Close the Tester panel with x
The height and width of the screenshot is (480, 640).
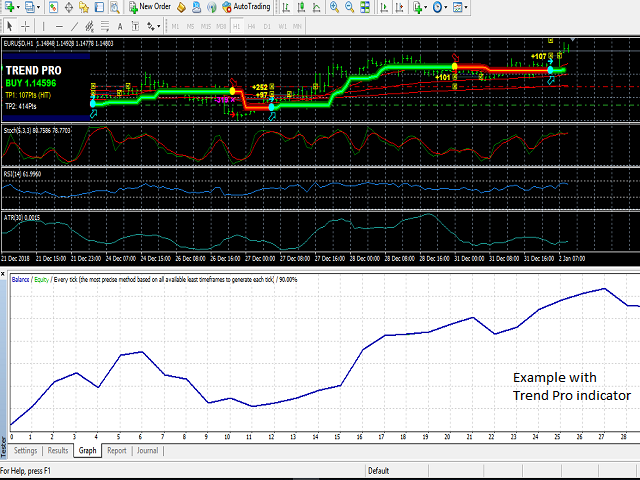point(3,274)
